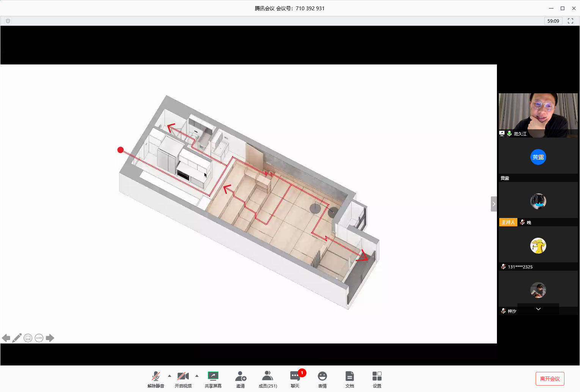Turn on camera with 开启视频
580x392 pixels.
tap(183, 379)
